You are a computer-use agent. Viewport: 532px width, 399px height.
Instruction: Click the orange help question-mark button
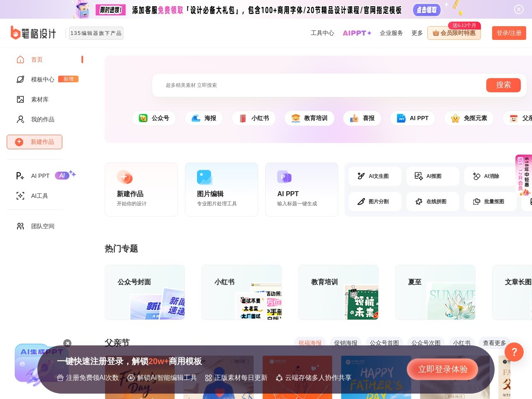(514, 352)
